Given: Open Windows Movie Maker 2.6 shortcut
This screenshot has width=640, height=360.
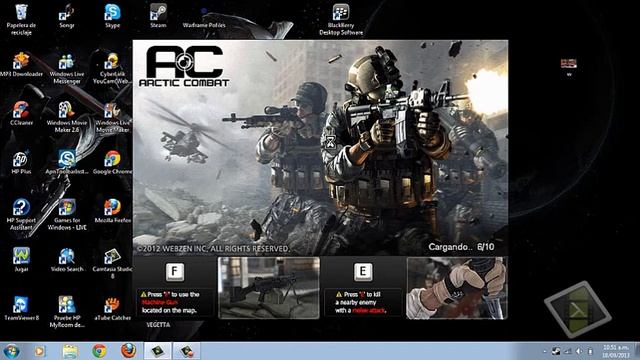Looking at the screenshot, I should click(x=67, y=117).
